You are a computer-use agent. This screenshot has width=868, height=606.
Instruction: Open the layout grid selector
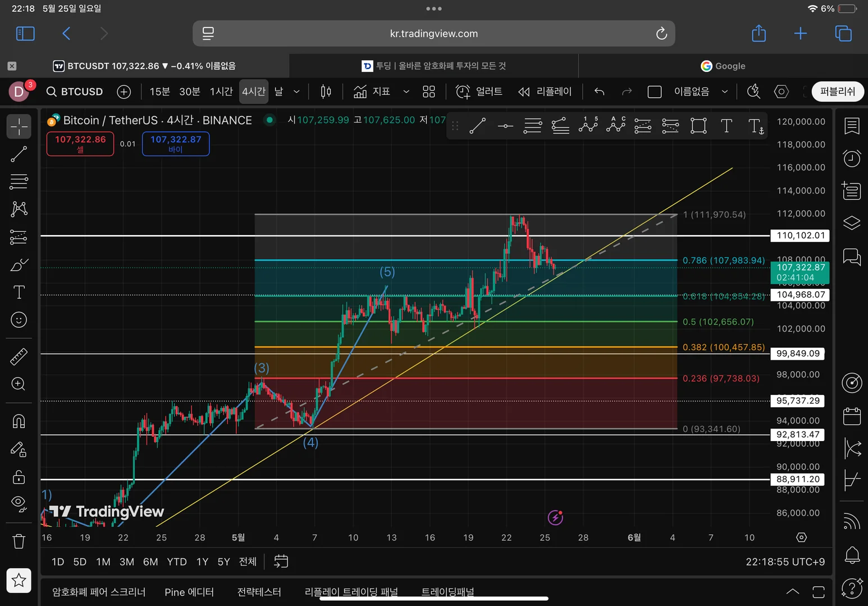pyautogui.click(x=429, y=91)
